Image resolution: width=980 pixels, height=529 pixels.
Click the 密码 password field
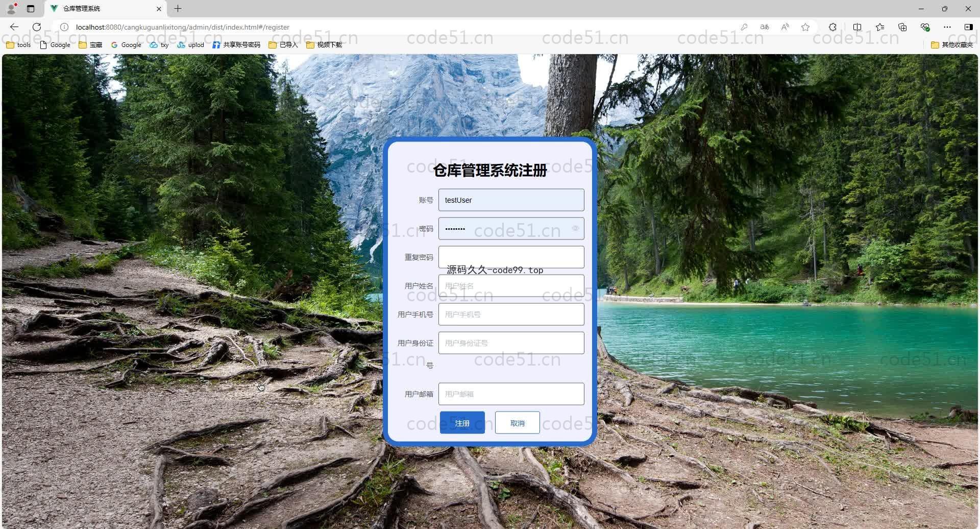(511, 229)
